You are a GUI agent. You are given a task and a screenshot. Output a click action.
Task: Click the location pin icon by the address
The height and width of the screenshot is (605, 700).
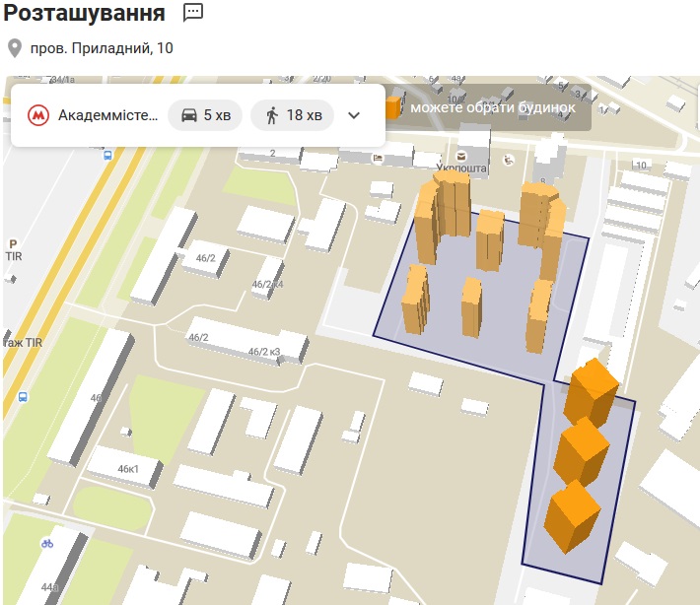(x=14, y=47)
